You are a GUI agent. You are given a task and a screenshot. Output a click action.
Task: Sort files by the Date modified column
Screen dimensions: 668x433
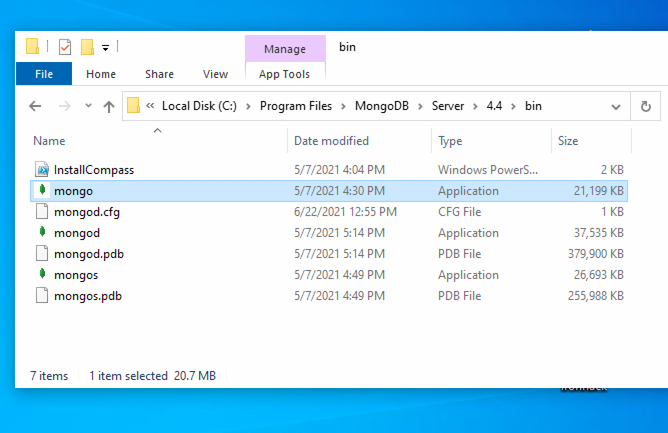[331, 141]
